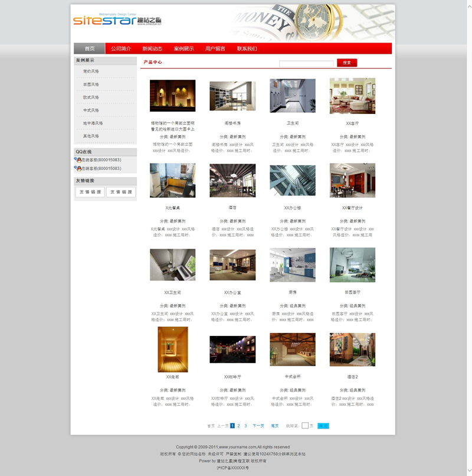Go to page 2 in pagination
The width and height of the screenshot is (472, 476).
(x=239, y=425)
